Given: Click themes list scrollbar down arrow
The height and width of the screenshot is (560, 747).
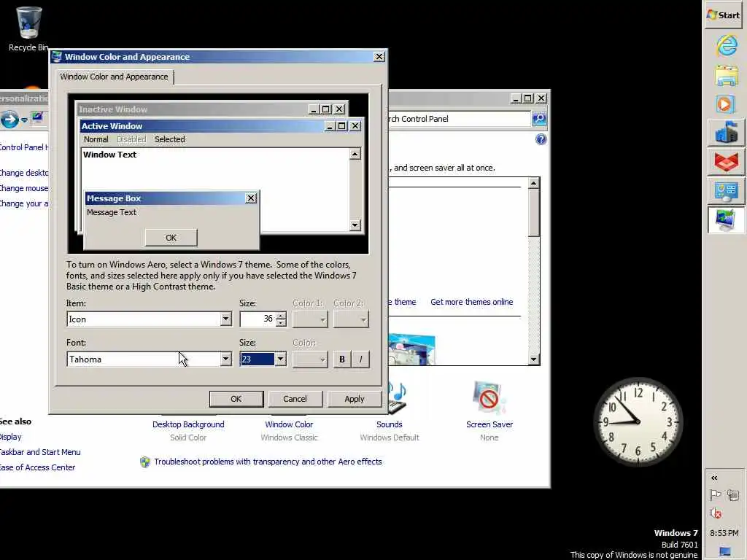Looking at the screenshot, I should point(533,359).
